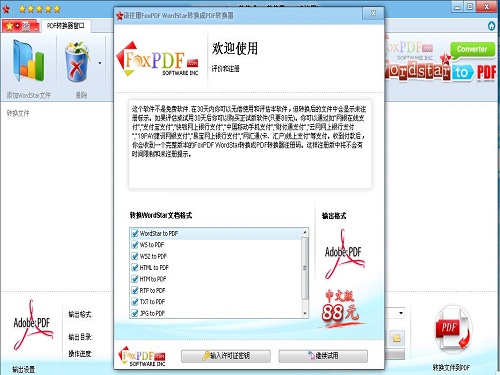Viewport: 500px width, 375px height.
Task: Toggle the WS to PDF checkbox
Action: (x=135, y=245)
